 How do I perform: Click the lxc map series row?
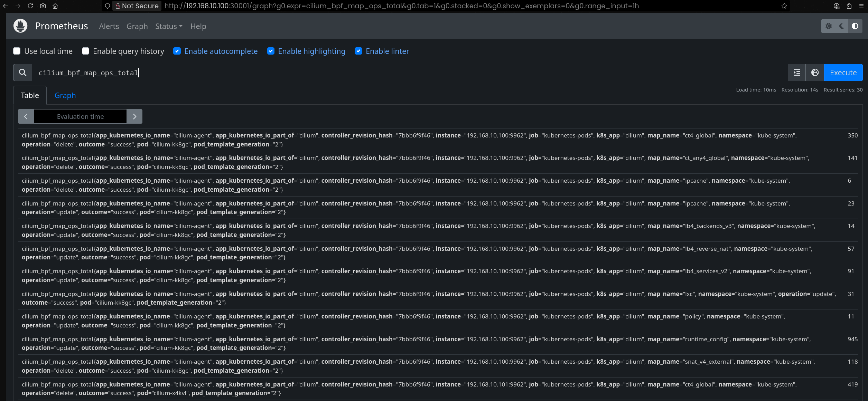click(x=438, y=298)
